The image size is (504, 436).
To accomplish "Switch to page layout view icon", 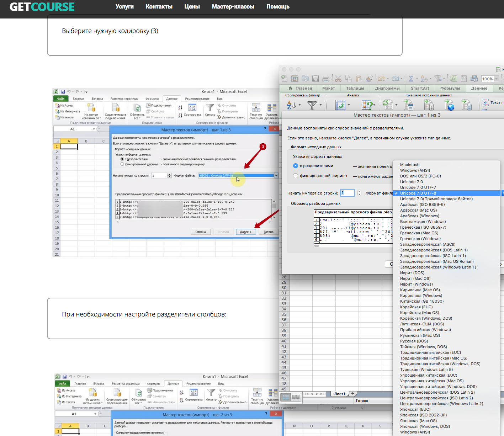I will click(x=296, y=397).
